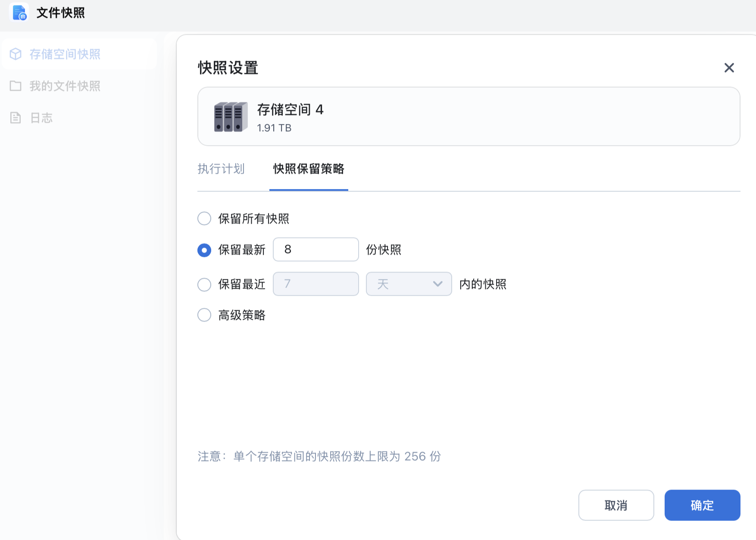Click the days input field showing 7
Image resolution: width=756 pixels, height=540 pixels.
[316, 284]
